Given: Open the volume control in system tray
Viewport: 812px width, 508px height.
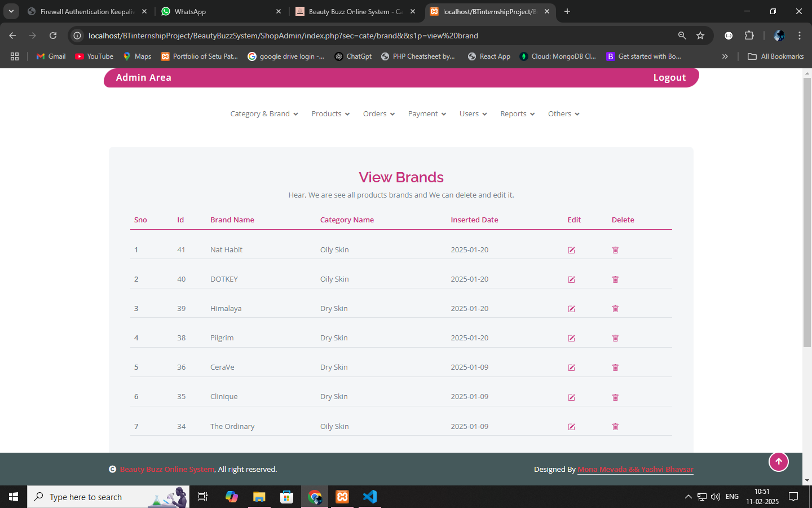Looking at the screenshot, I should click(716, 497).
